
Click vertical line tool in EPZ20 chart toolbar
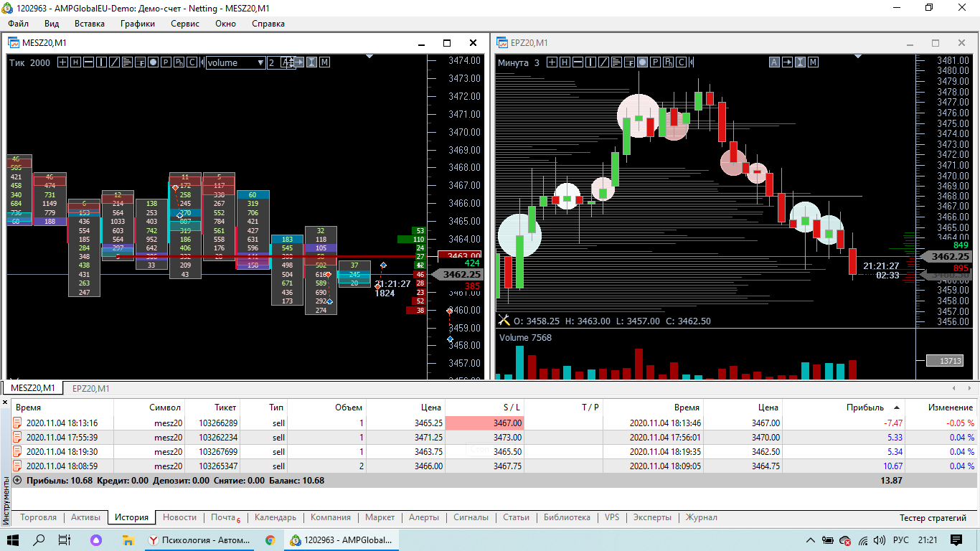592,62
